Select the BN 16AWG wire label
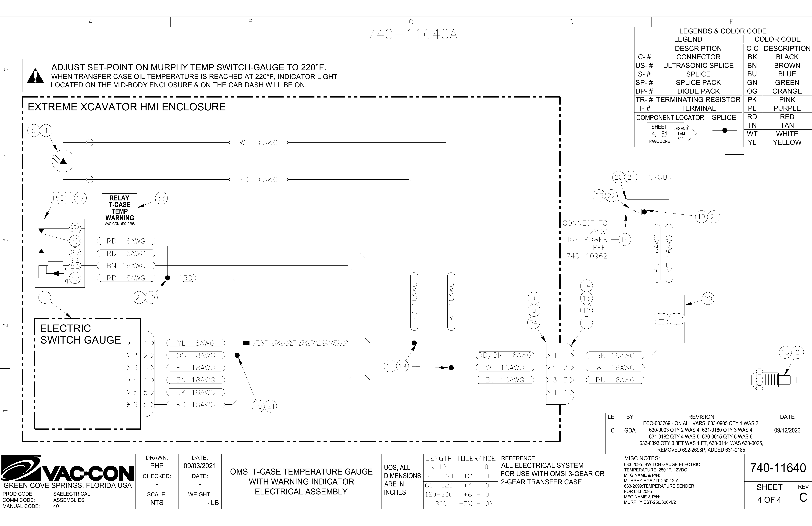This screenshot has width=812, height=526. [126, 265]
